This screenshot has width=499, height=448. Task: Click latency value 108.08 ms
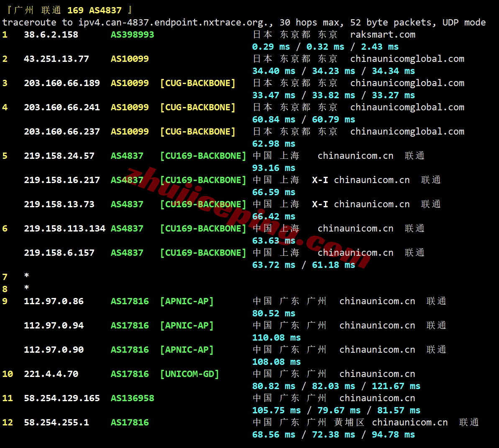pyautogui.click(x=276, y=362)
